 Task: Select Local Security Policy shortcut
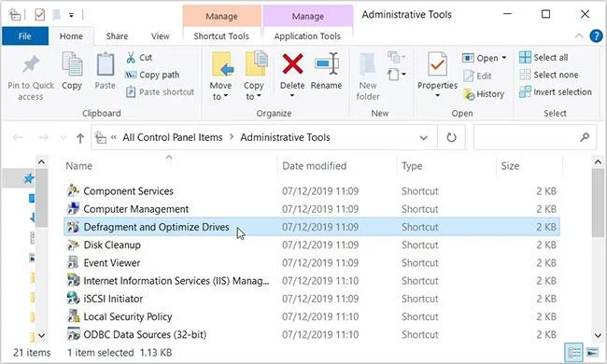312,316
